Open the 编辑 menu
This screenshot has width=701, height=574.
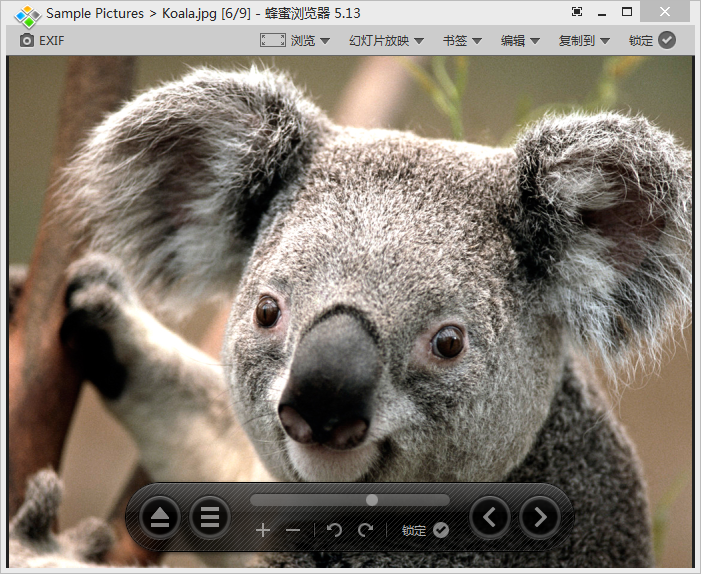[520, 41]
